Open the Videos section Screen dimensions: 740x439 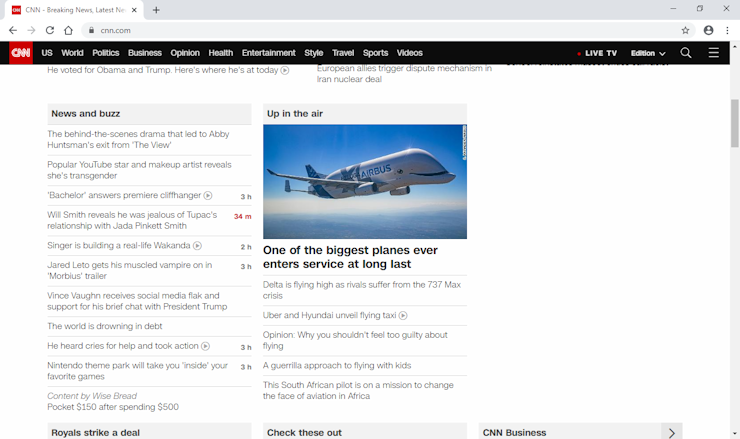pos(410,53)
